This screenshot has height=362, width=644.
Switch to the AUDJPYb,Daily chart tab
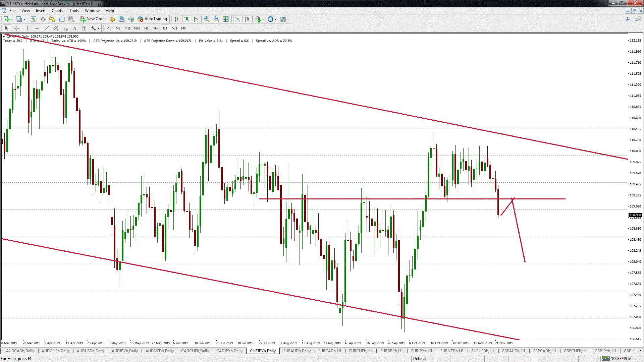[x=125, y=351]
